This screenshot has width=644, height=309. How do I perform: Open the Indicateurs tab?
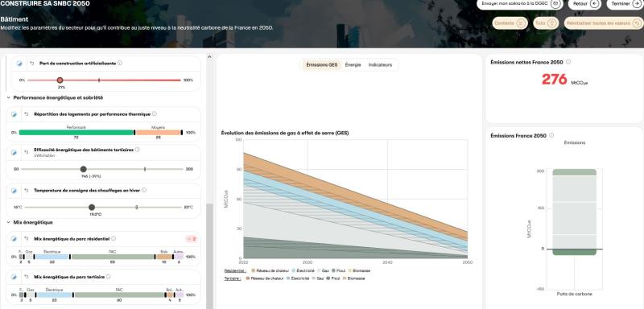(380, 65)
